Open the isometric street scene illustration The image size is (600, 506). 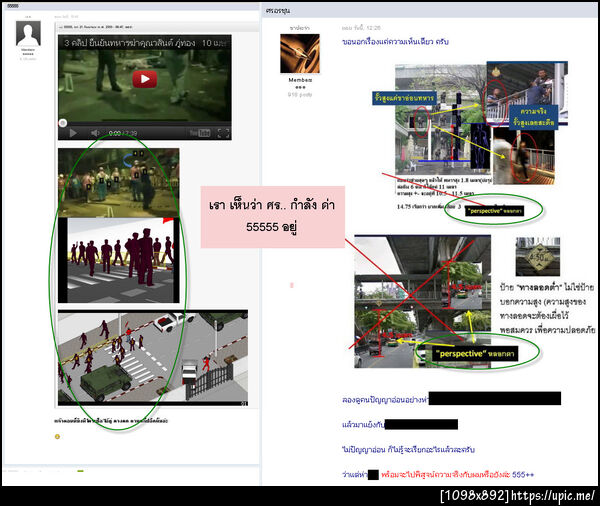153,357
